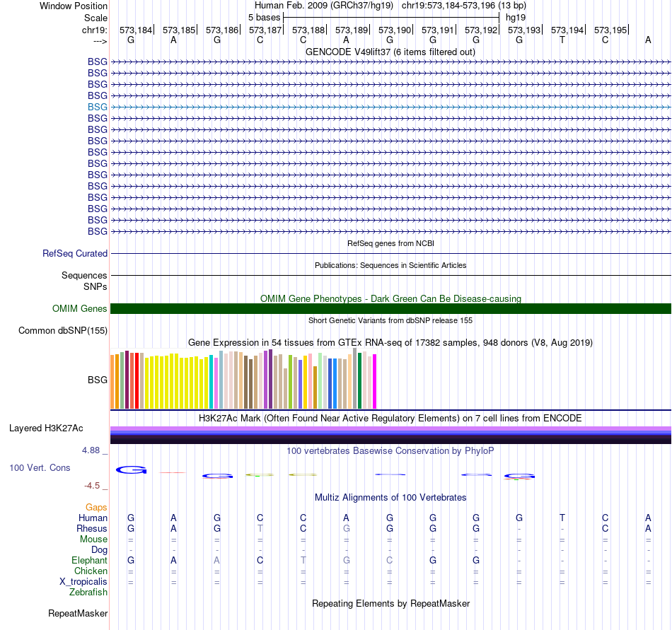Click the GTEx Gene Expression in 54 tissues title
672x630 pixels.
(390, 343)
